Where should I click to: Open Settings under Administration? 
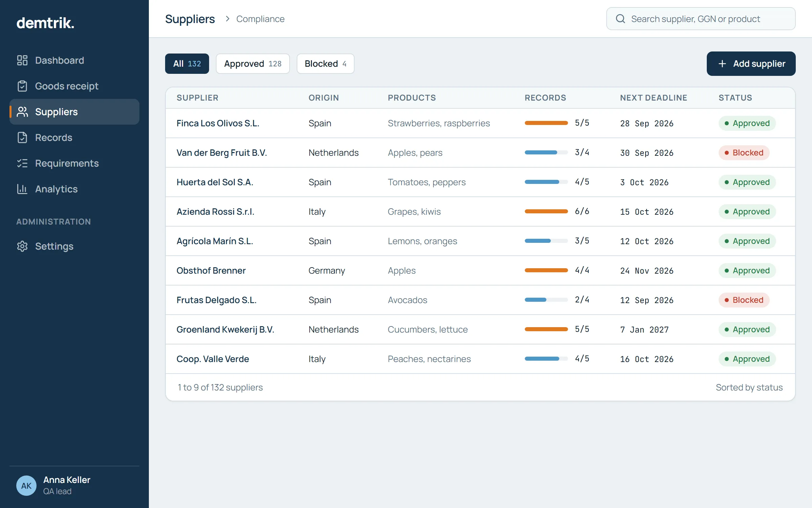[x=74, y=246]
